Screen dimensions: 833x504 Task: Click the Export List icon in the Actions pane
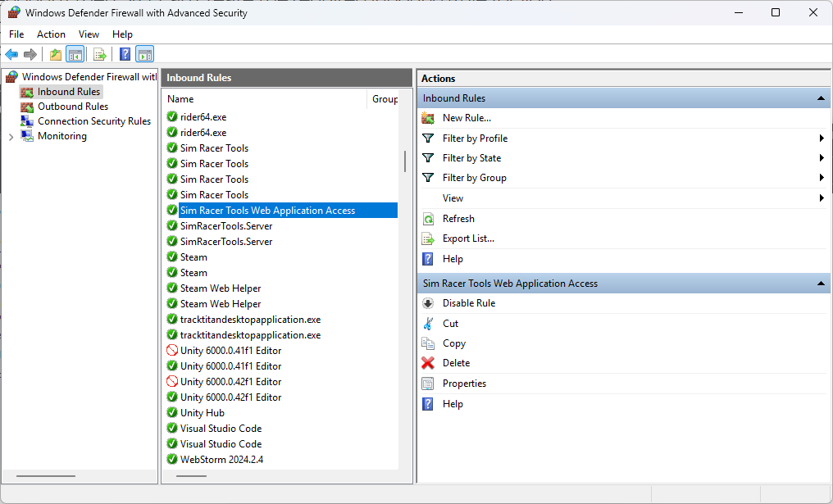tap(428, 239)
